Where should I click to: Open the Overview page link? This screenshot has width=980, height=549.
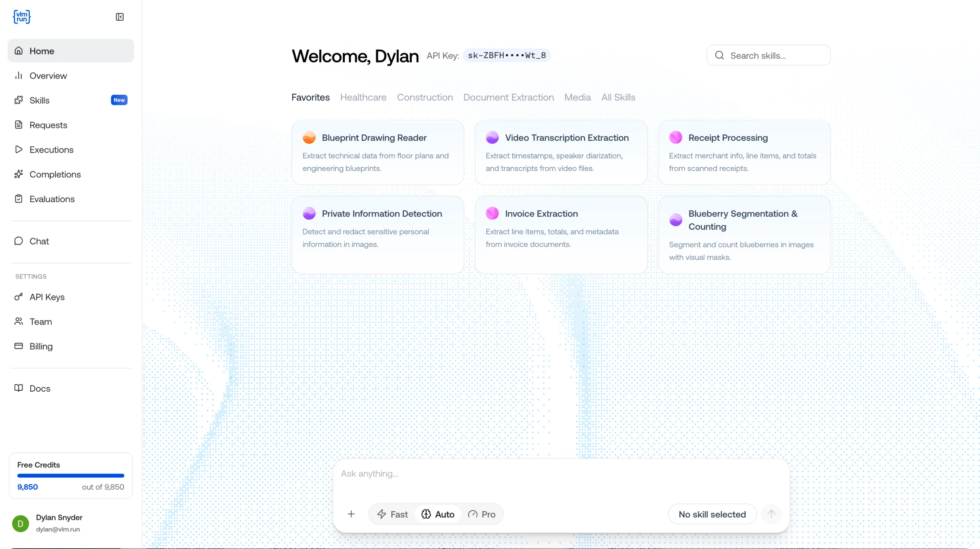click(71, 75)
